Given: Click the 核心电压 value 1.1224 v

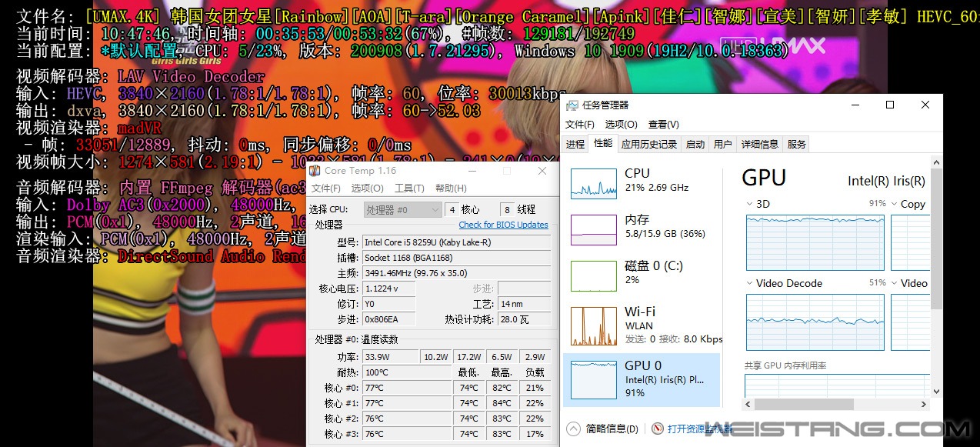Looking at the screenshot, I should [x=388, y=289].
